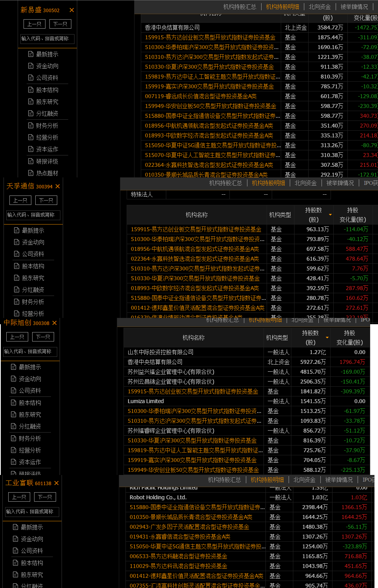
Task: Click 上一只 button in 中际旭创 panel
Action: pos(17,337)
